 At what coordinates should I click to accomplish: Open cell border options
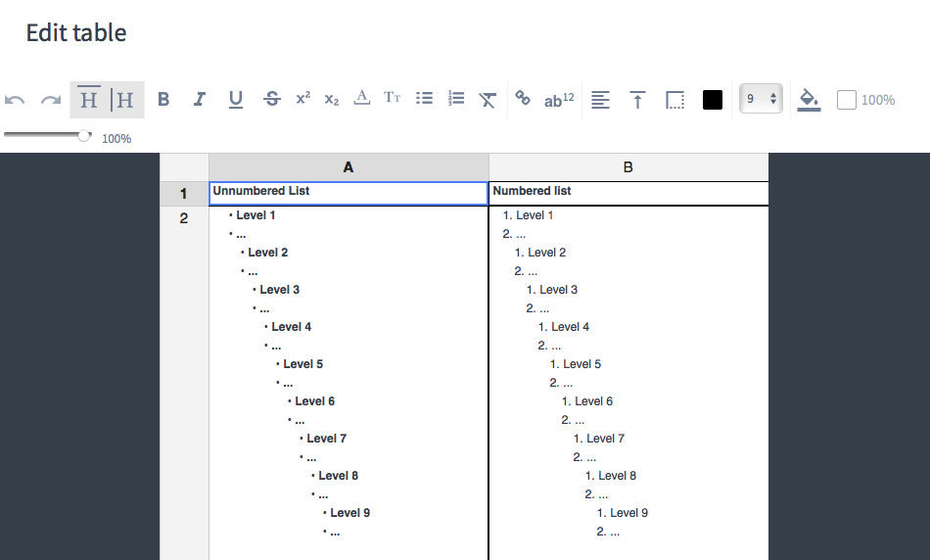674,100
